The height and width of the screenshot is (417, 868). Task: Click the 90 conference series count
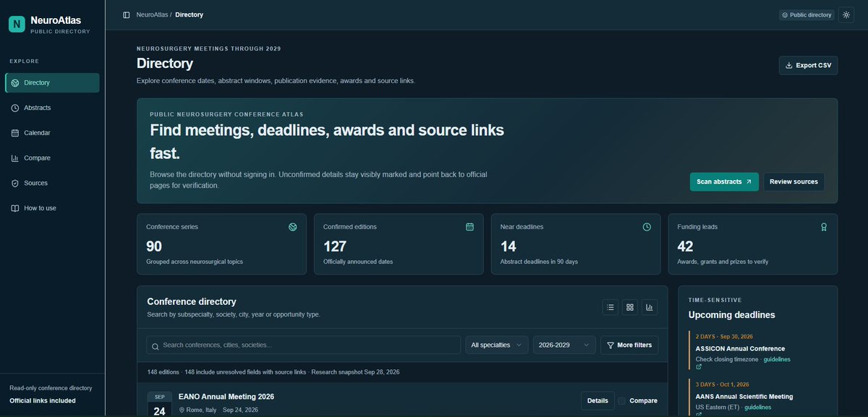tap(154, 246)
